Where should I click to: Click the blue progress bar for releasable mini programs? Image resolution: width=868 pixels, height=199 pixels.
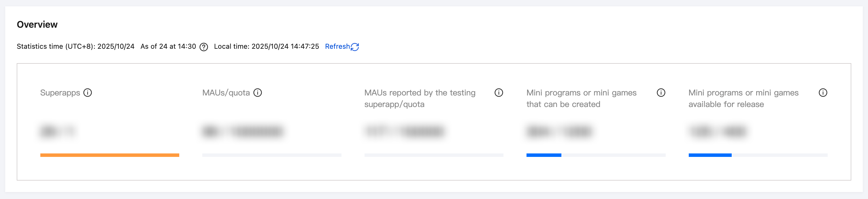coord(710,155)
